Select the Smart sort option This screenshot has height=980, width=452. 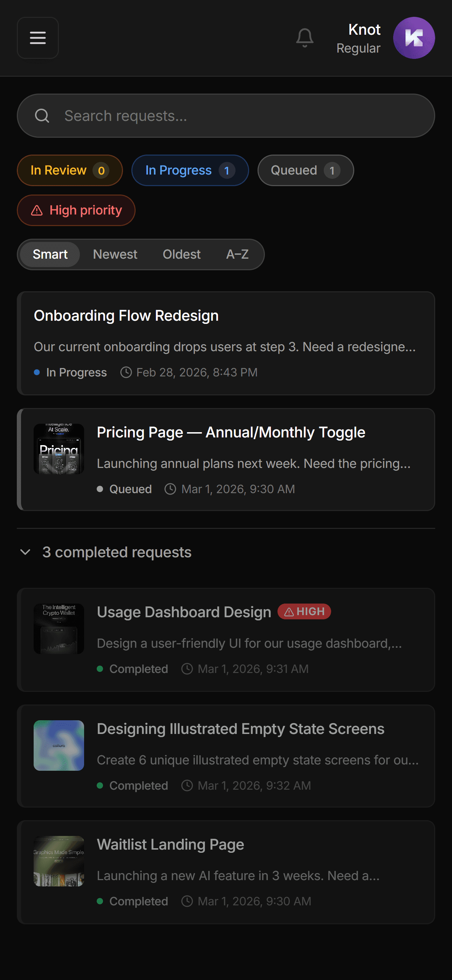50,254
